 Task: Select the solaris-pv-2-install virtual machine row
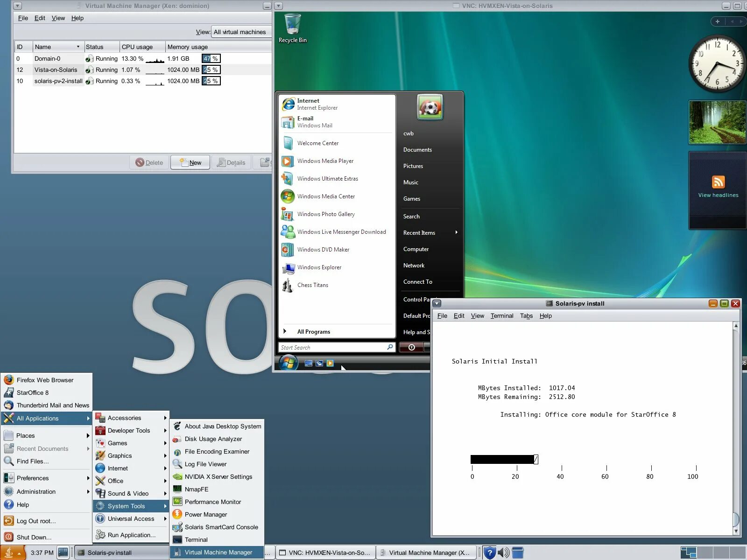(143, 81)
